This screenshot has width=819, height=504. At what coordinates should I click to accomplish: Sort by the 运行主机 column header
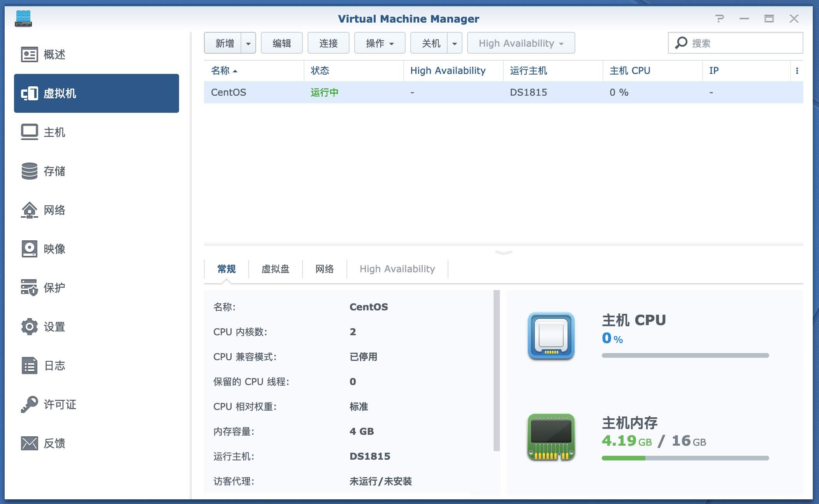(553, 70)
